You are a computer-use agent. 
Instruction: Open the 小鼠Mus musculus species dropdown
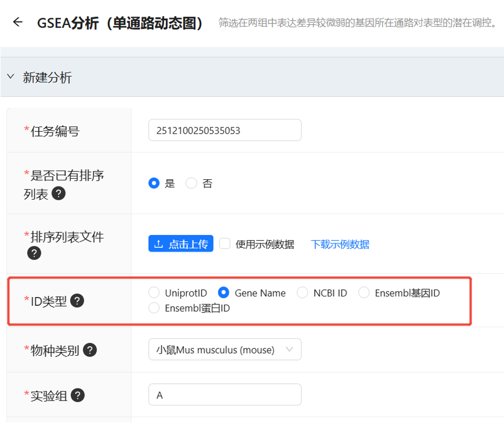point(224,349)
